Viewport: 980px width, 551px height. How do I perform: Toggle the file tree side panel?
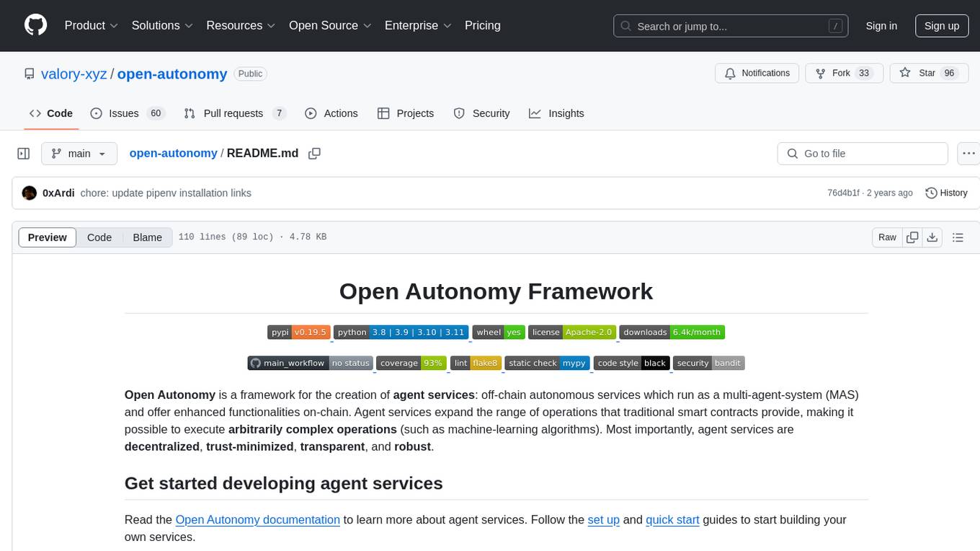click(x=24, y=154)
